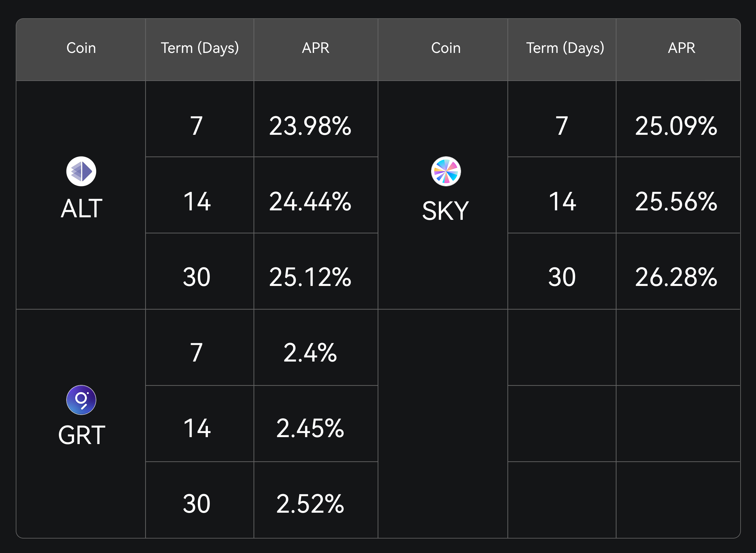Pick the 25.56% APR cell

(x=676, y=202)
